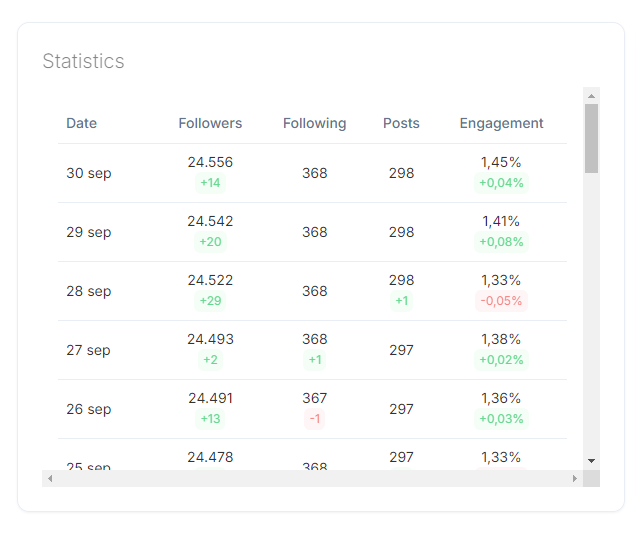Select the Date column header
Viewport: 636px width, 538px height.
pyautogui.click(x=82, y=123)
